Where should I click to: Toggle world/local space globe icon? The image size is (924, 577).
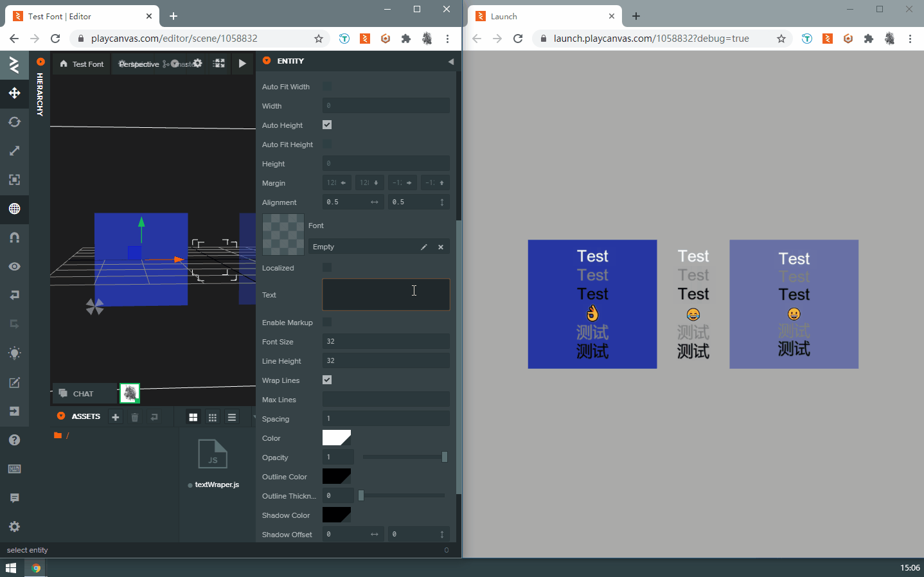point(14,209)
